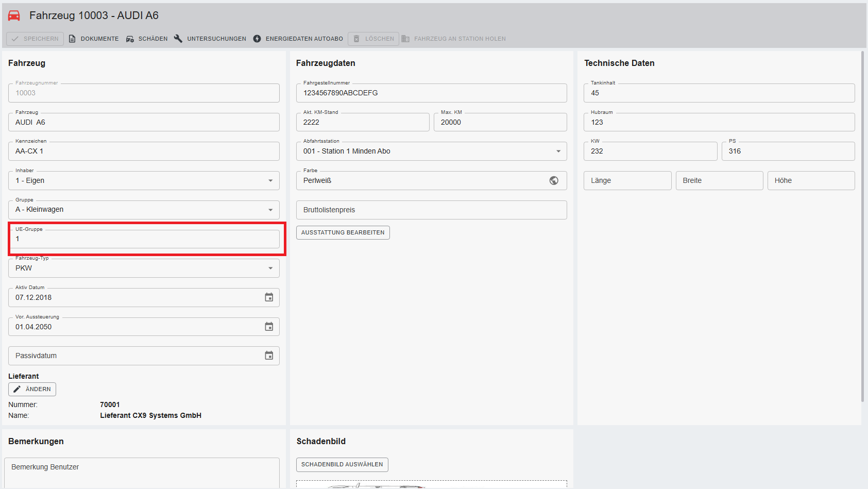This screenshot has height=489, width=868.
Task: Expand the Inhaber dropdown
Action: click(x=270, y=181)
